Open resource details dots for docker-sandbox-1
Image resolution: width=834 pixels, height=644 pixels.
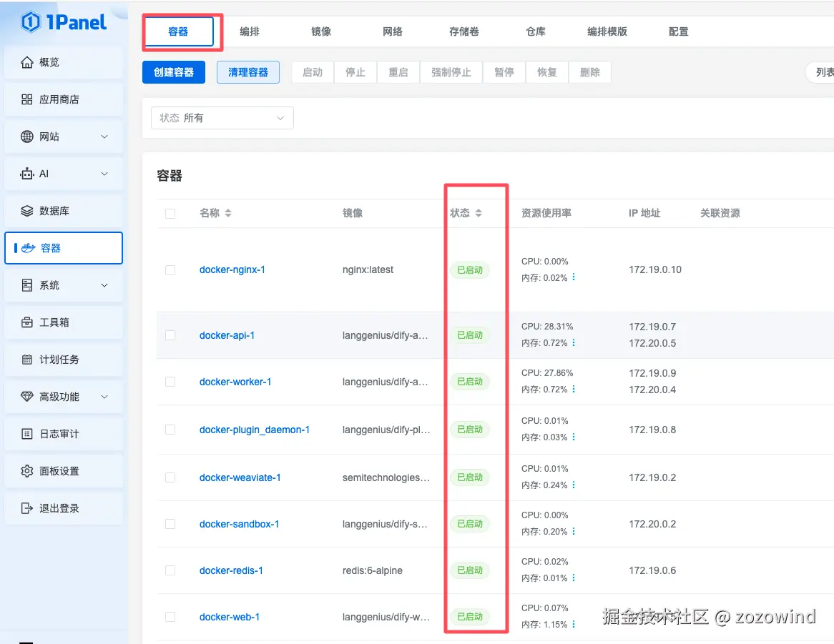tap(574, 531)
